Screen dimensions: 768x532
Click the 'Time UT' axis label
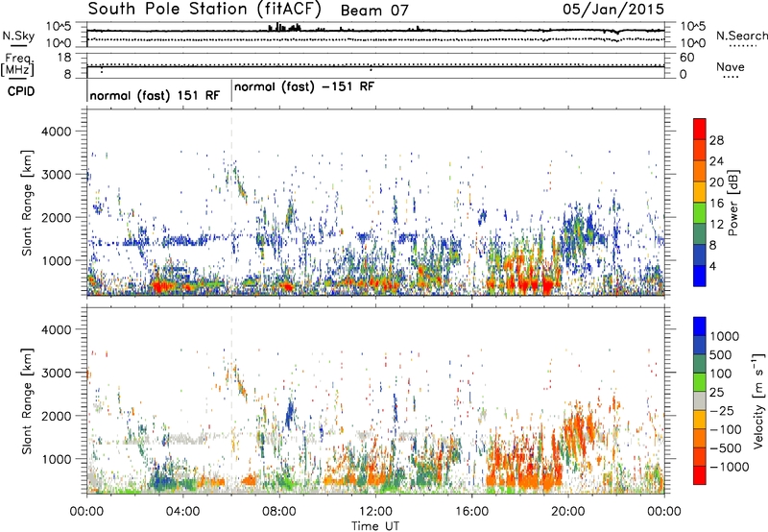point(375,525)
